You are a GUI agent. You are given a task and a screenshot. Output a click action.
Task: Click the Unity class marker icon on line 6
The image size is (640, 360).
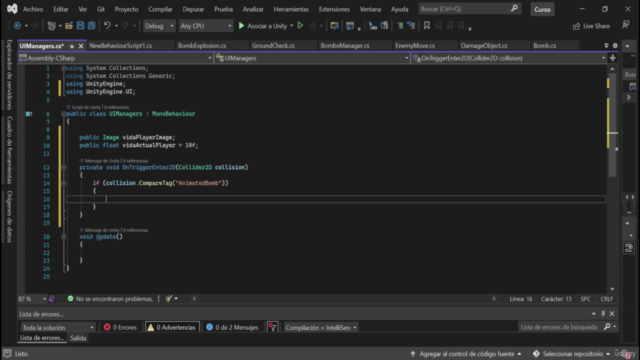(x=29, y=114)
